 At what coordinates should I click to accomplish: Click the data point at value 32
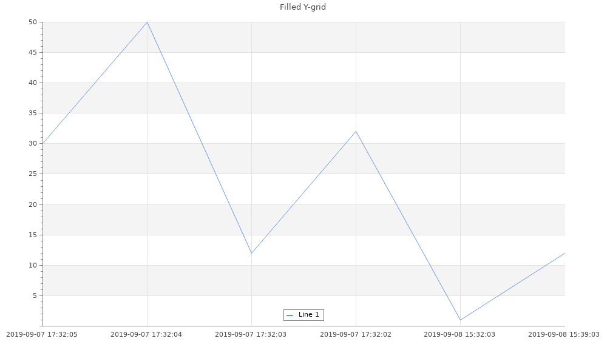pyautogui.click(x=356, y=132)
